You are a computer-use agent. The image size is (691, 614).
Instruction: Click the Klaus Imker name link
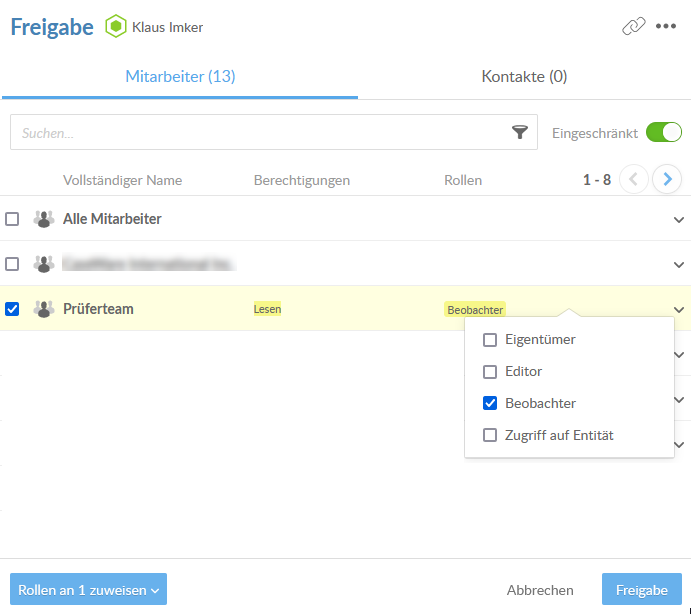click(x=167, y=27)
